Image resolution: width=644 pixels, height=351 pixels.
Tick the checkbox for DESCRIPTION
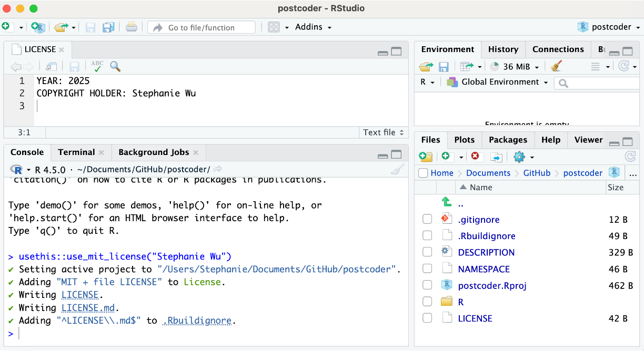(x=427, y=252)
